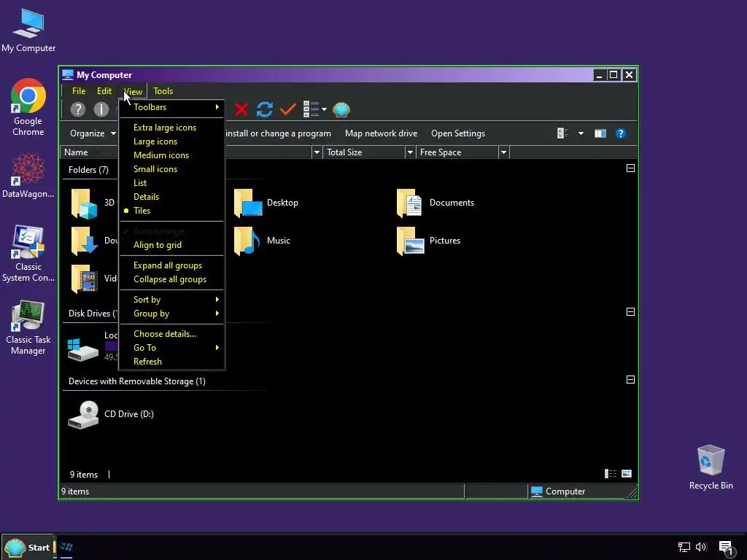Select the Documents folder icon

coord(410,203)
